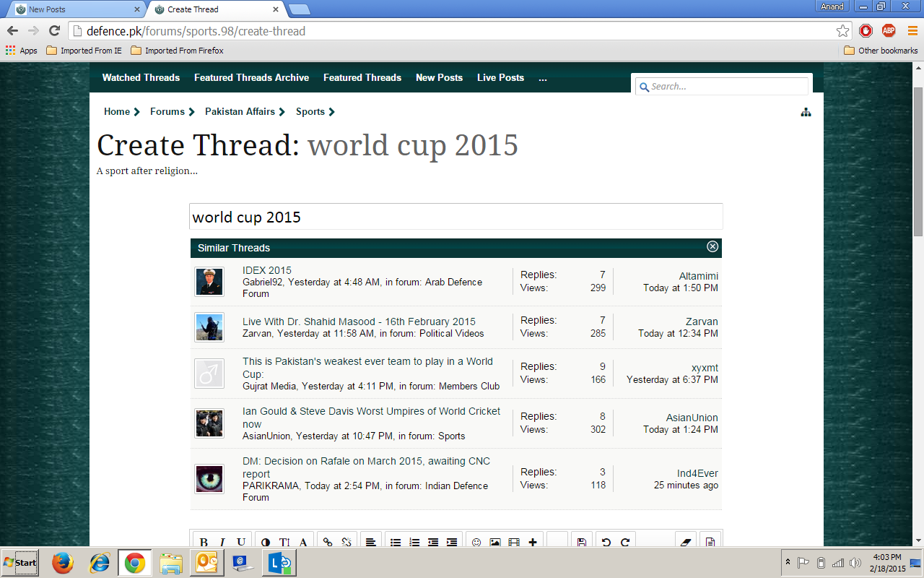The height and width of the screenshot is (578, 924).
Task: Open the Windows Start menu
Action: 20,562
